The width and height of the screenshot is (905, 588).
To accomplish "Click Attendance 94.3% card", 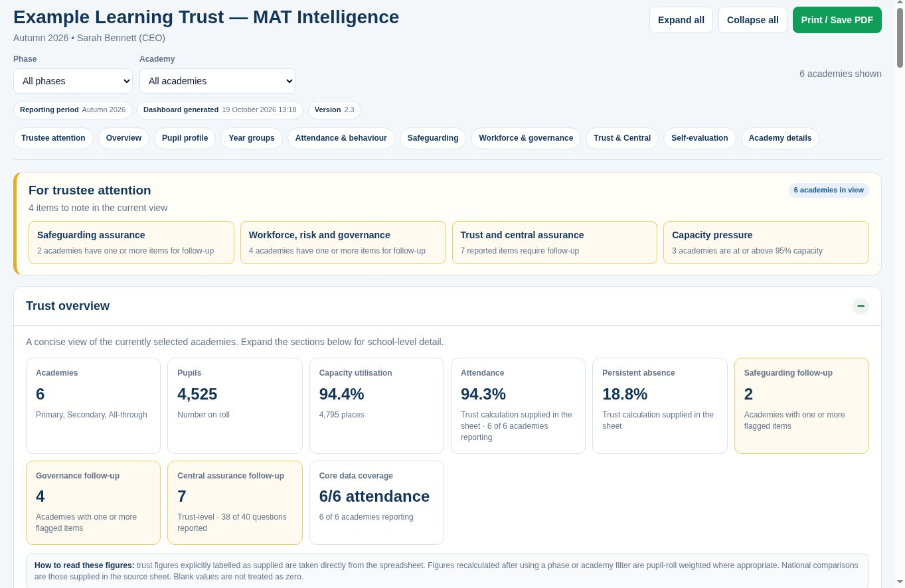I will tap(518, 405).
